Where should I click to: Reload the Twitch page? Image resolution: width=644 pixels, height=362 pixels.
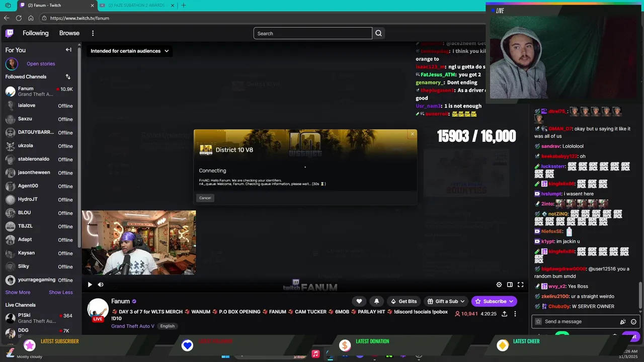pos(19,18)
